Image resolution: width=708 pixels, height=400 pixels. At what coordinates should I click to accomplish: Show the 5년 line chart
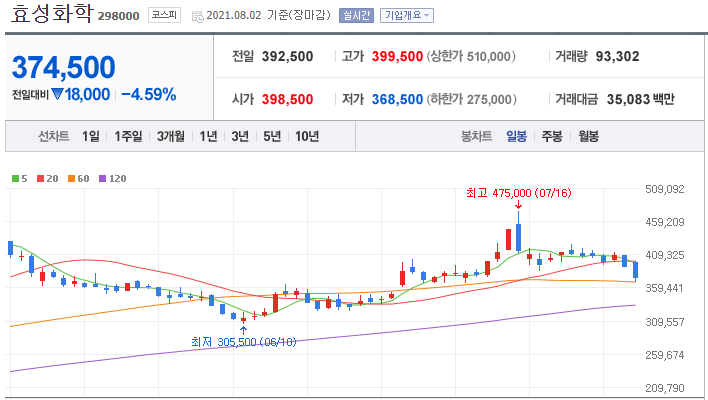[272, 136]
